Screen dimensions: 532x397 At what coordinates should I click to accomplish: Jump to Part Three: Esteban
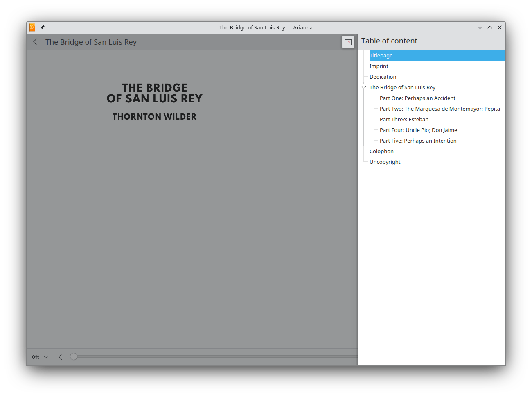click(x=404, y=119)
